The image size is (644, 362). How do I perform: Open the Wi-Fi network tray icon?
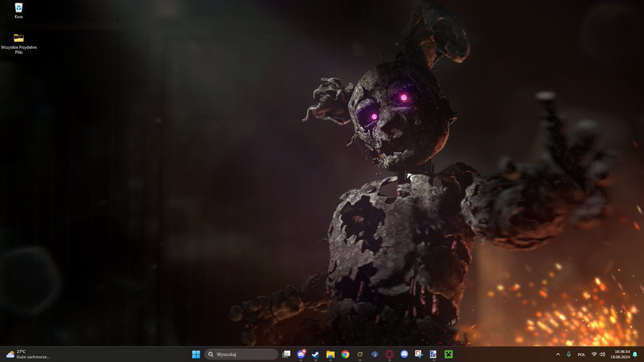[x=594, y=354]
